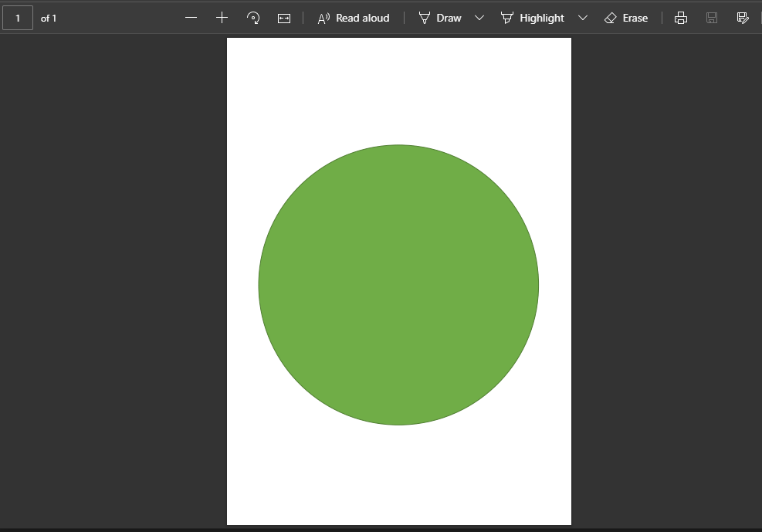
Task: Zoom in on the PDF document
Action: click(x=222, y=17)
